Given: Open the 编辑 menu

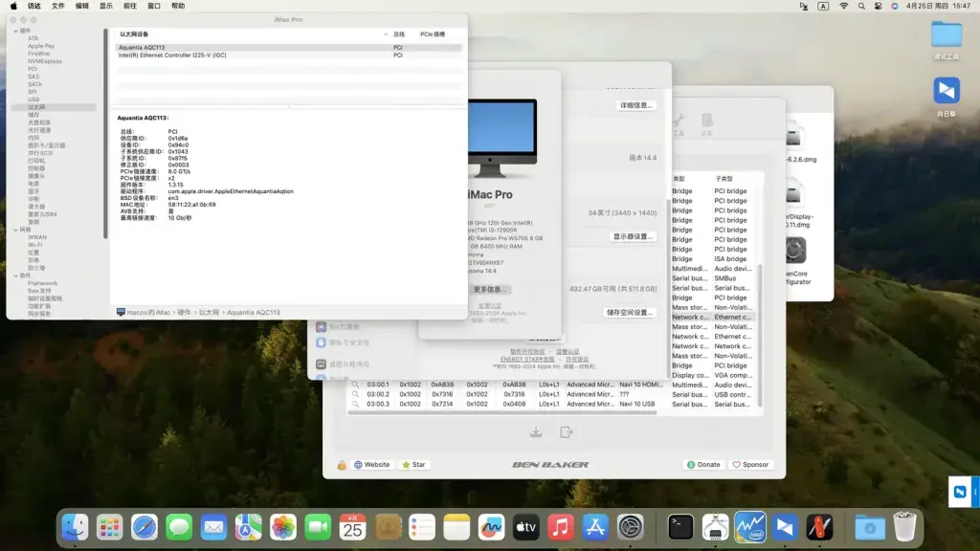Looking at the screenshot, I should 82,6.
